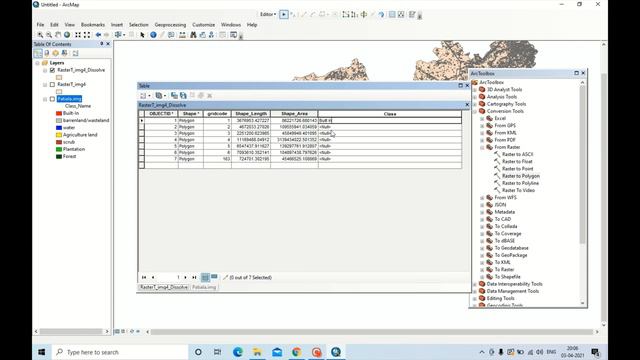Click the Class column header
The image size is (640, 360).
[x=390, y=114]
